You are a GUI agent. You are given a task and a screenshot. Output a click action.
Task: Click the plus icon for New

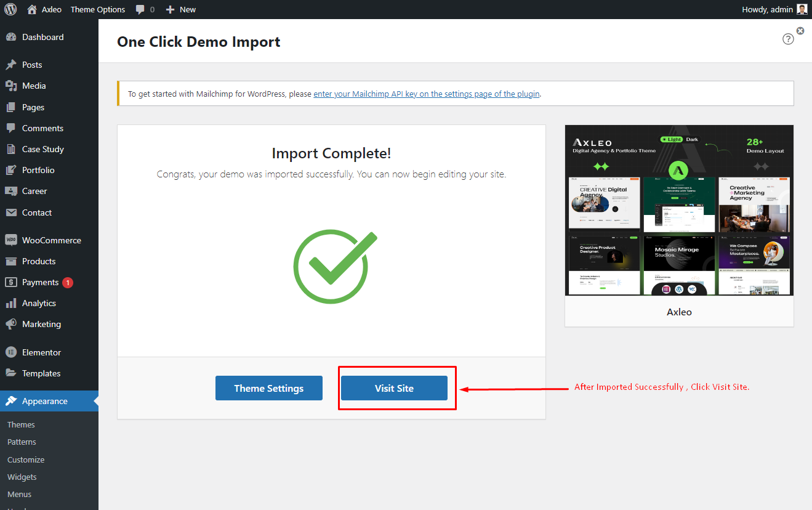(x=171, y=10)
